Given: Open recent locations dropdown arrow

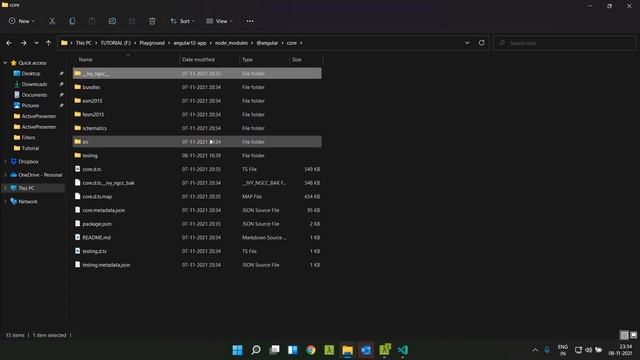Looking at the screenshot, I should tap(36, 43).
